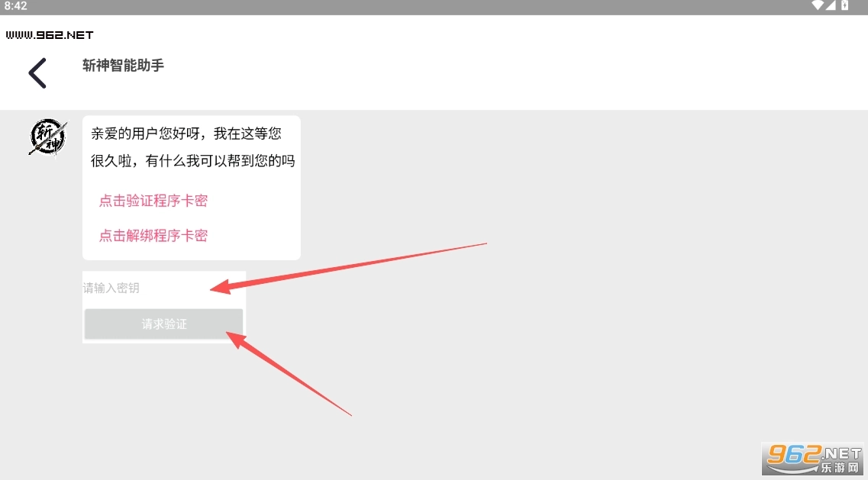Focus the 请输入密钥 input field

(x=164, y=288)
